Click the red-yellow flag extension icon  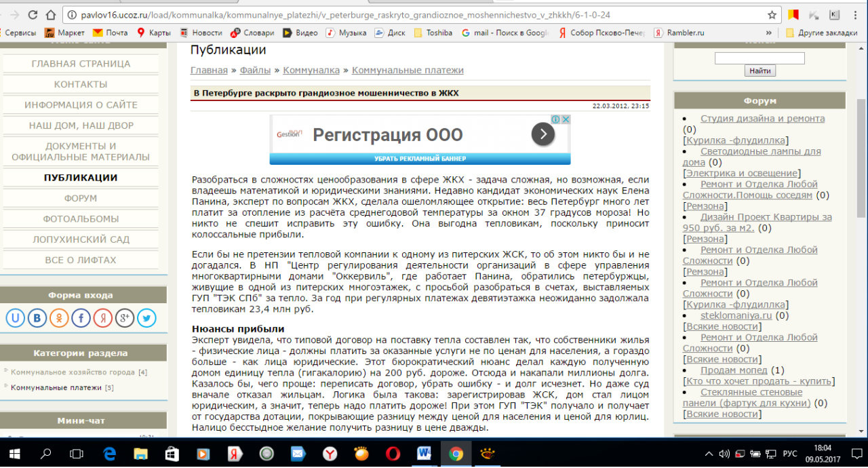(793, 15)
